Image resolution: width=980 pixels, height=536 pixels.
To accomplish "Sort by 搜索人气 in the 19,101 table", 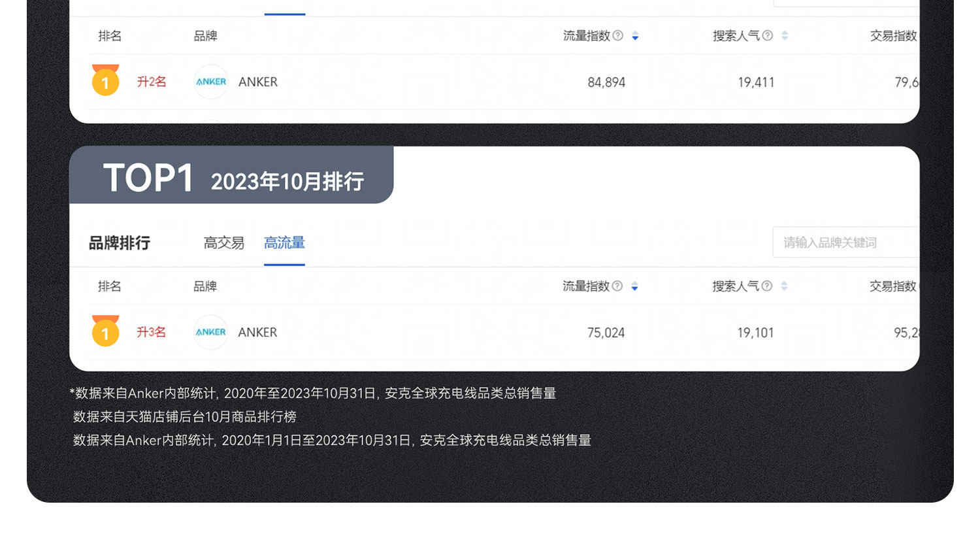I will 784,286.
